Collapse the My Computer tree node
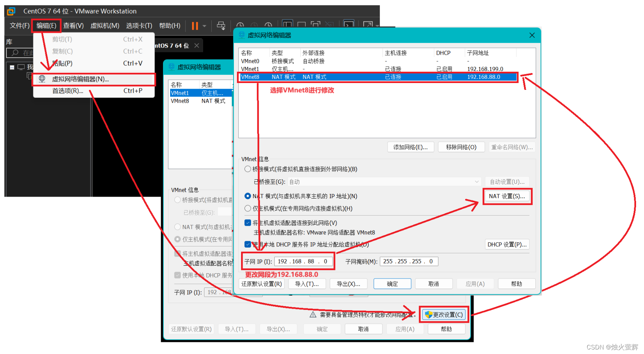 click(x=12, y=67)
